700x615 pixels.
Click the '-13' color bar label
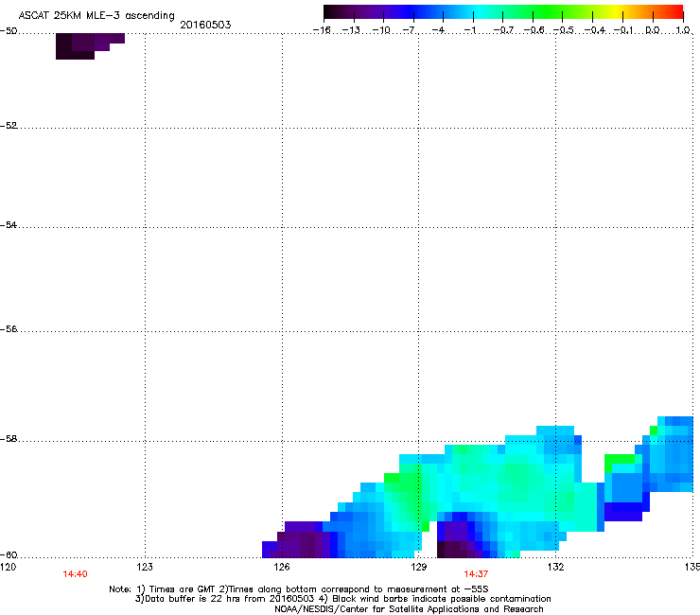pos(351,30)
